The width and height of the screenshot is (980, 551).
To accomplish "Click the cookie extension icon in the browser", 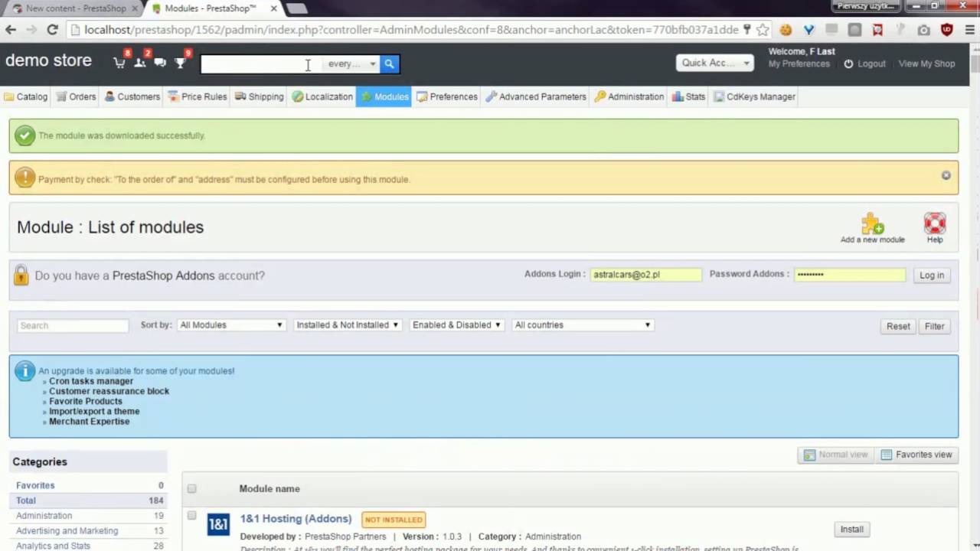I will 786,30.
